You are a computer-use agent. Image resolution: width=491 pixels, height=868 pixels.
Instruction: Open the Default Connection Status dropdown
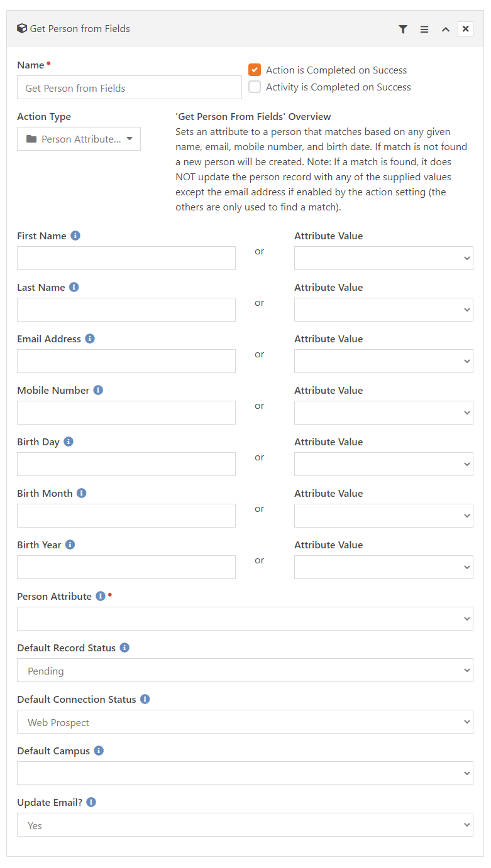pyautogui.click(x=245, y=722)
